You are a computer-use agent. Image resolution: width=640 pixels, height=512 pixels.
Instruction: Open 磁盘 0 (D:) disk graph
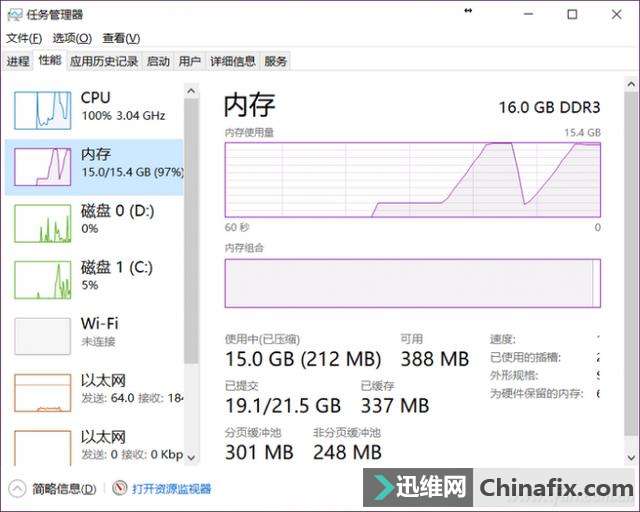point(42,223)
